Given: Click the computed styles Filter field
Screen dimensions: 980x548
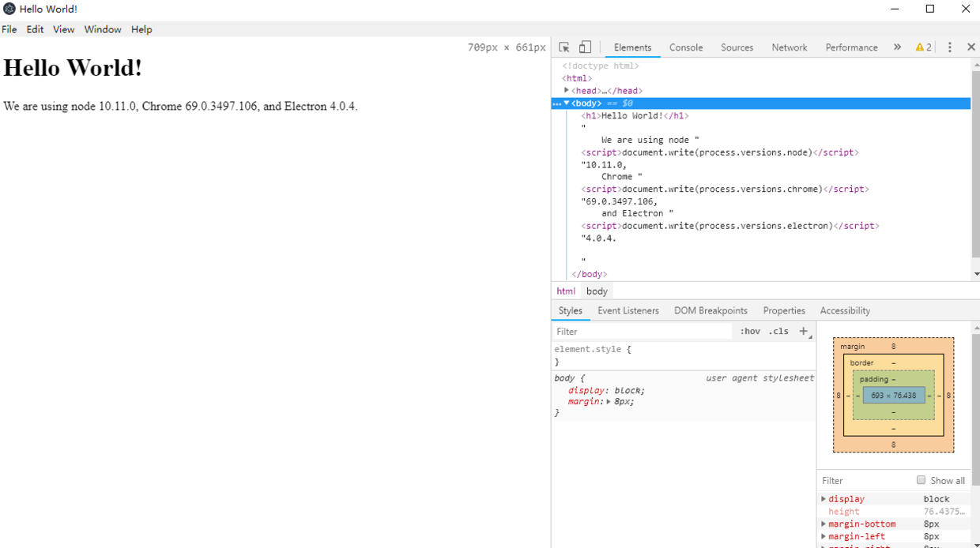Looking at the screenshot, I should point(865,480).
